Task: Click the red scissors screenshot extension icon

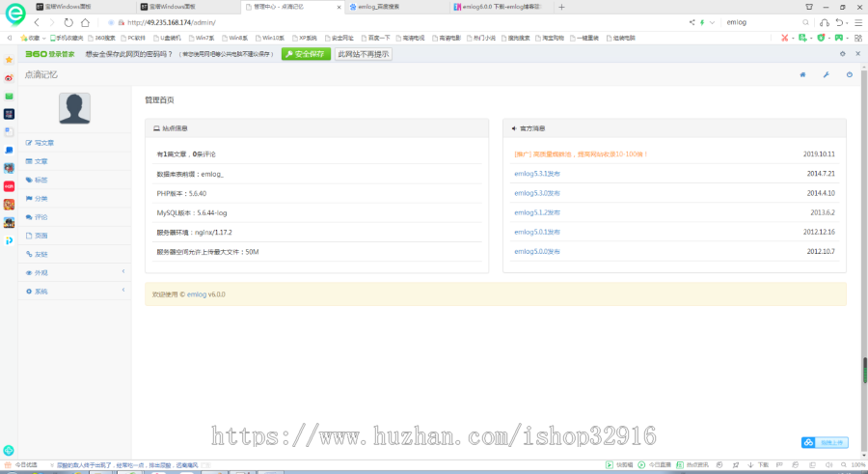Action: tap(784, 38)
